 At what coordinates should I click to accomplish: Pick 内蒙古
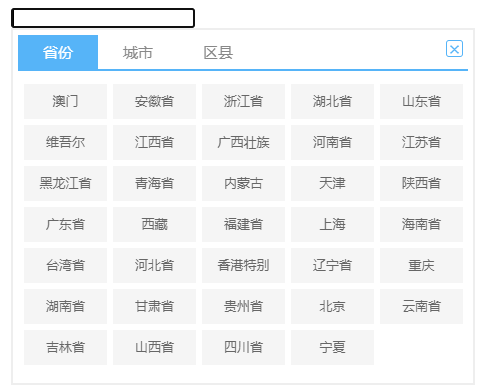(243, 183)
